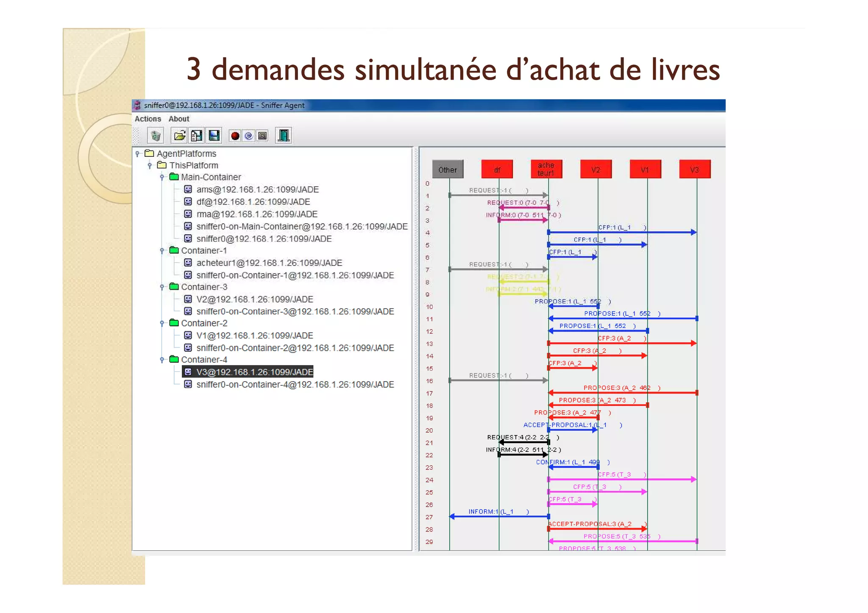Click the agent icon beside acheteur1@192.168.1.26
Image resolution: width=868 pixels, height=613 pixels.
coord(188,262)
